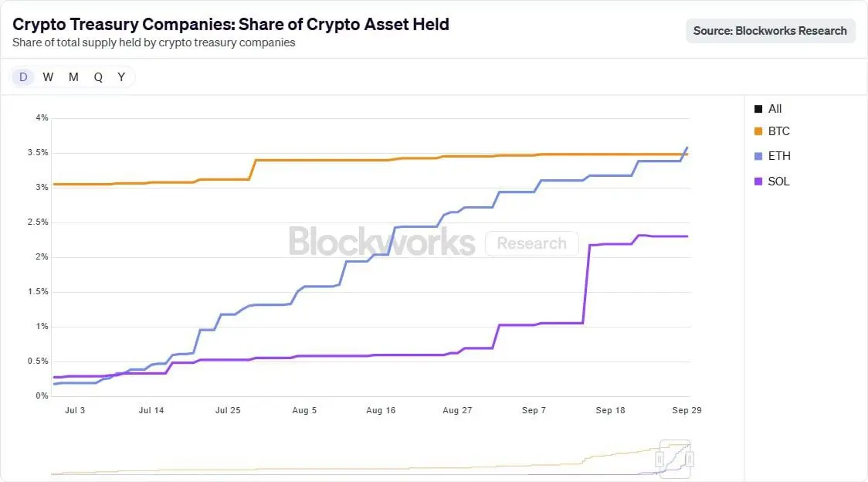Image resolution: width=868 pixels, height=482 pixels.
Task: Click the right range-selector handle
Action: [690, 460]
